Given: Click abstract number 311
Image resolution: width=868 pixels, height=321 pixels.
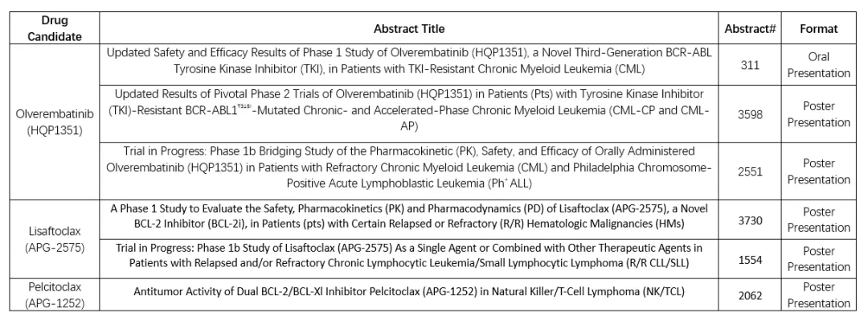Looking at the screenshot, I should (x=750, y=65).
